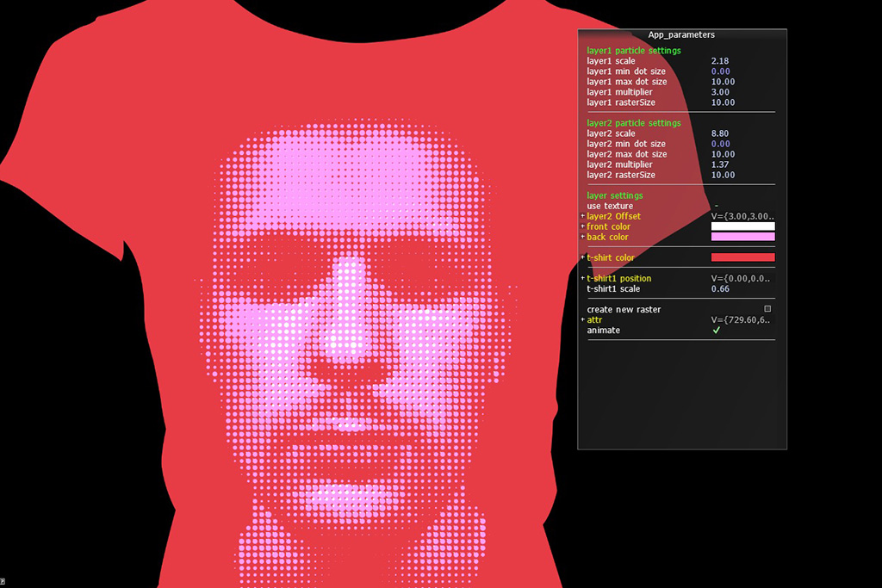Expand the t-shirt color entry
This screenshot has width=882, height=588.
click(x=583, y=258)
